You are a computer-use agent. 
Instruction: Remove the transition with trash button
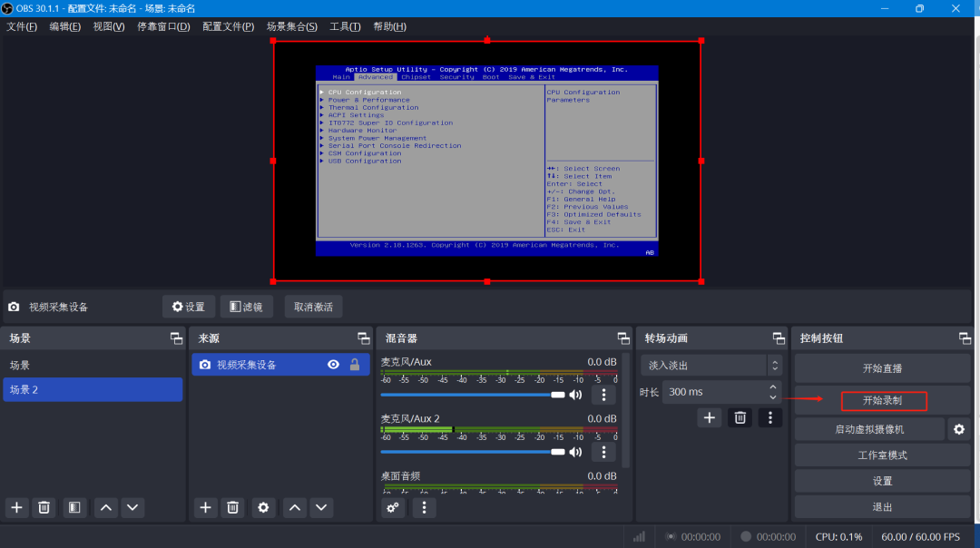pos(740,417)
